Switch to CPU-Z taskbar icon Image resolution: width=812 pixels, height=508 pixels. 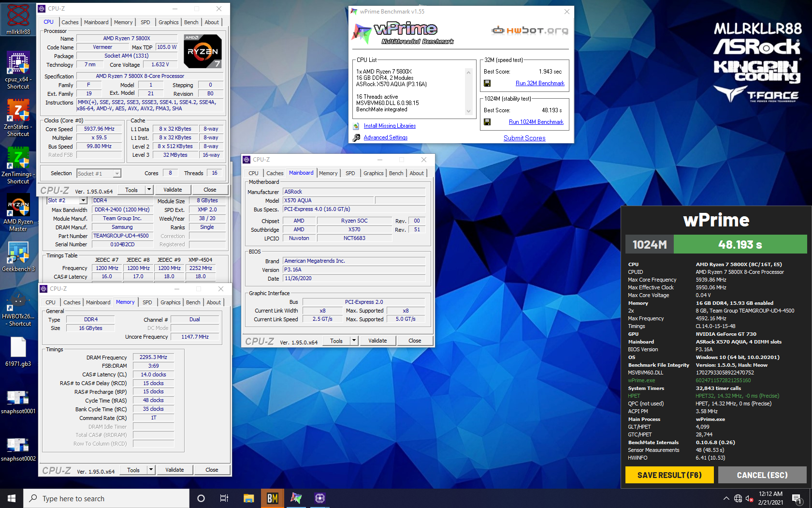[x=320, y=498]
